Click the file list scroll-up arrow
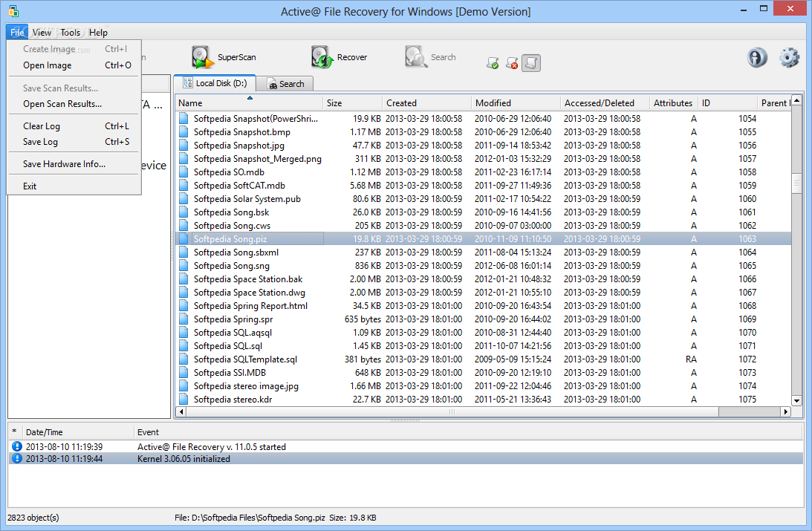The height and width of the screenshot is (531, 812). pos(796,100)
